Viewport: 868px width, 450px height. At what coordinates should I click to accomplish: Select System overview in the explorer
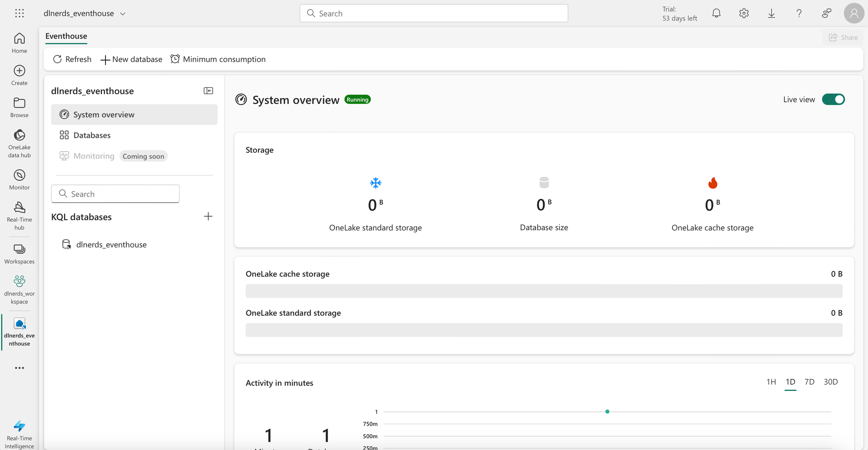click(134, 115)
